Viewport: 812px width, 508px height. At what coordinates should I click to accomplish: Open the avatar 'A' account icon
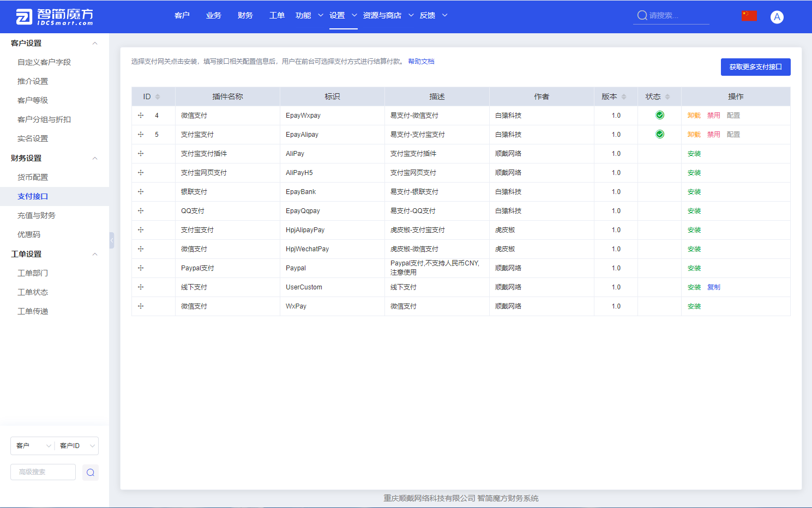point(777,16)
